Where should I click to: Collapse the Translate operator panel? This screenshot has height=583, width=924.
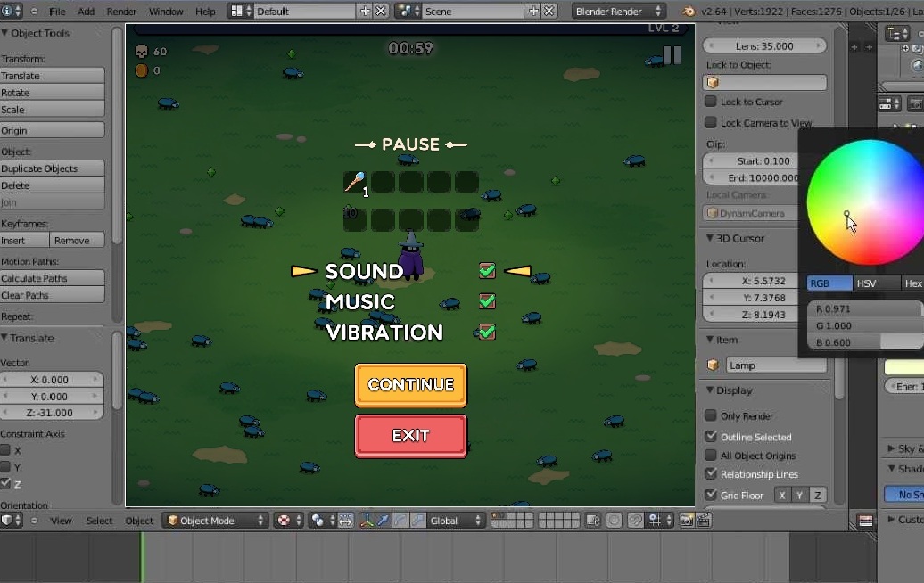pyautogui.click(x=4, y=338)
